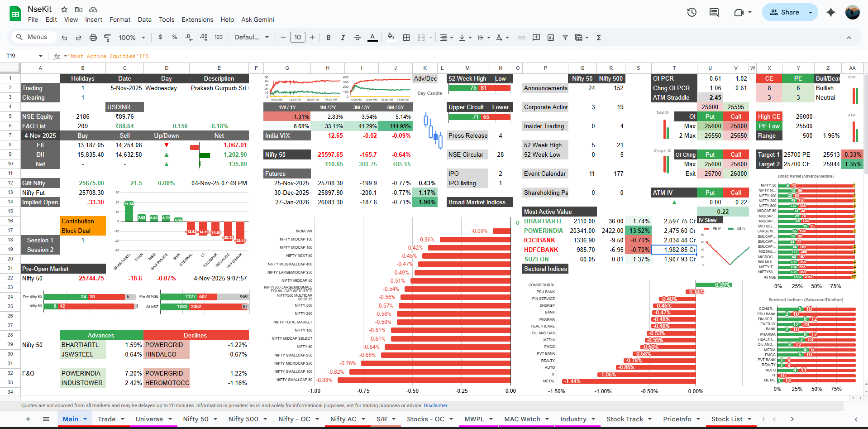This screenshot has height=429, width=868.
Task: Open the Borders tool
Action: point(406,38)
